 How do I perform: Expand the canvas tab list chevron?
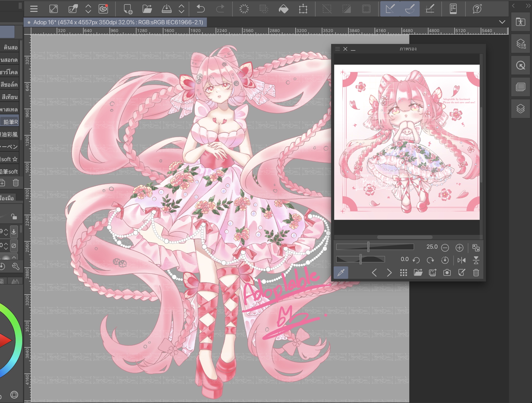point(502,22)
